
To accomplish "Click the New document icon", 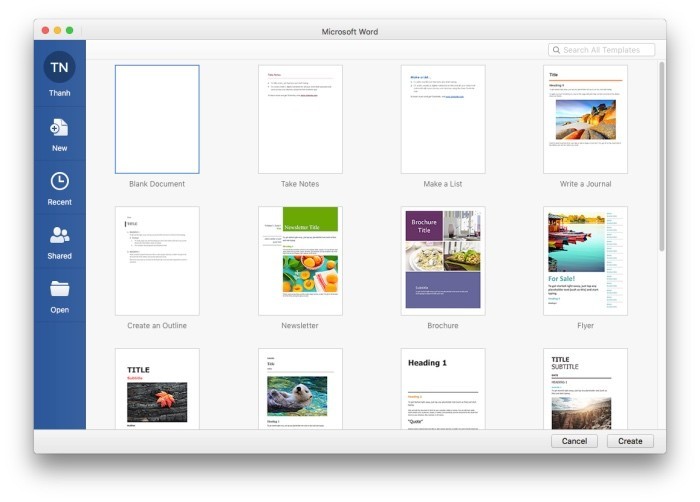I will [x=59, y=128].
